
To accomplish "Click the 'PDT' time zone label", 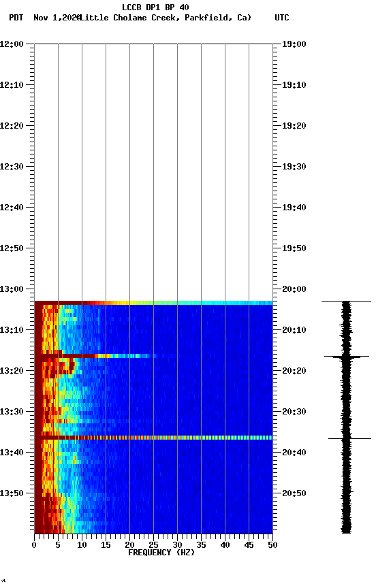I will (x=16, y=18).
